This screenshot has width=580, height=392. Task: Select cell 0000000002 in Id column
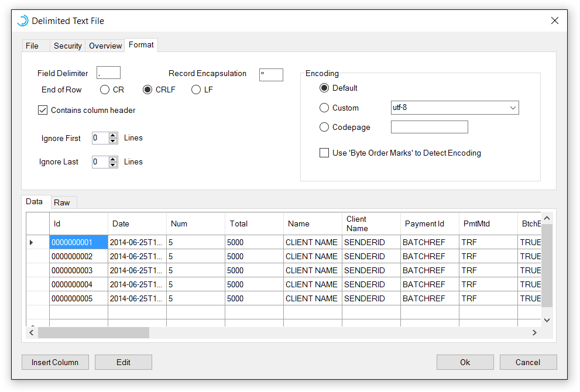(x=79, y=256)
